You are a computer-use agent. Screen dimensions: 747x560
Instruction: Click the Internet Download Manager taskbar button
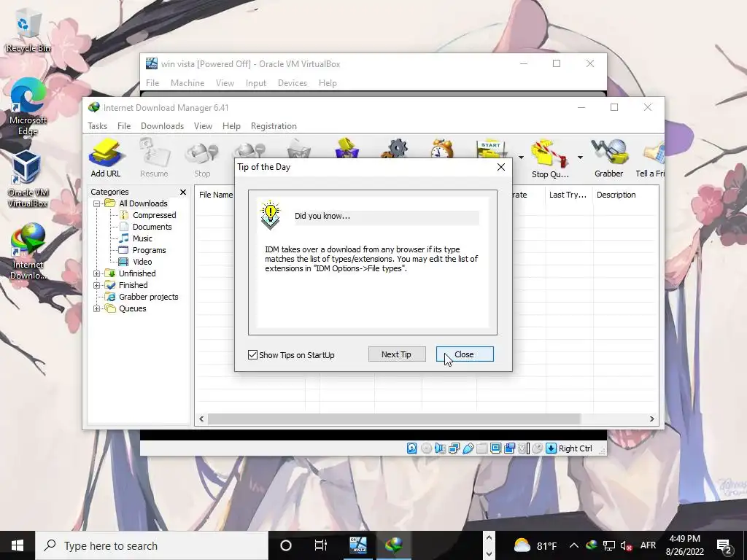pyautogui.click(x=394, y=545)
